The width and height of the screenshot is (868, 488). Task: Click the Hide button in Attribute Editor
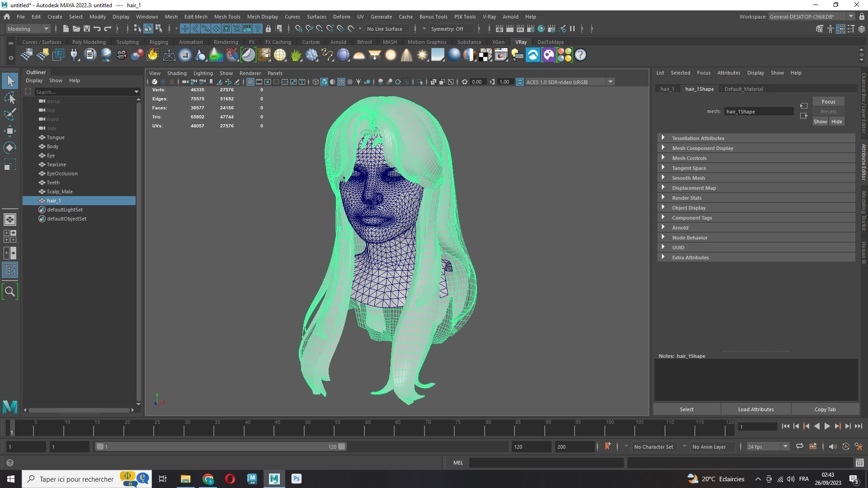836,122
